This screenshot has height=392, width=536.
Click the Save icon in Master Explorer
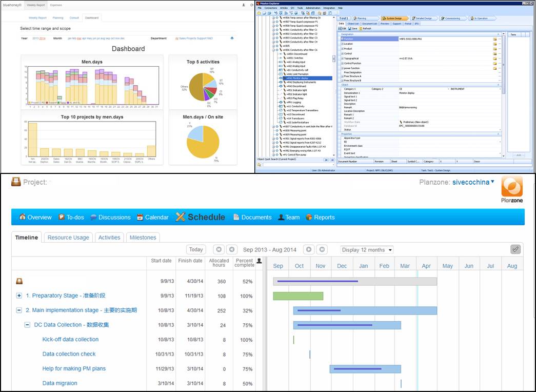[x=350, y=28]
